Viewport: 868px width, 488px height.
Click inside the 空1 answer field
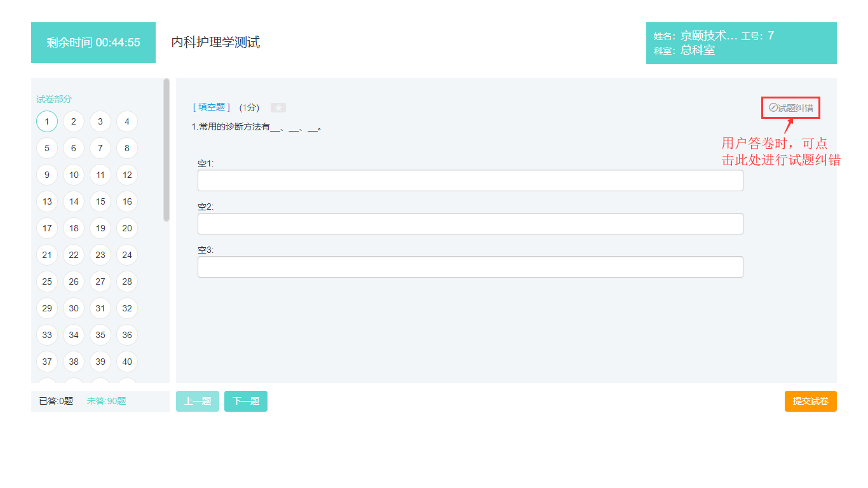click(x=470, y=180)
